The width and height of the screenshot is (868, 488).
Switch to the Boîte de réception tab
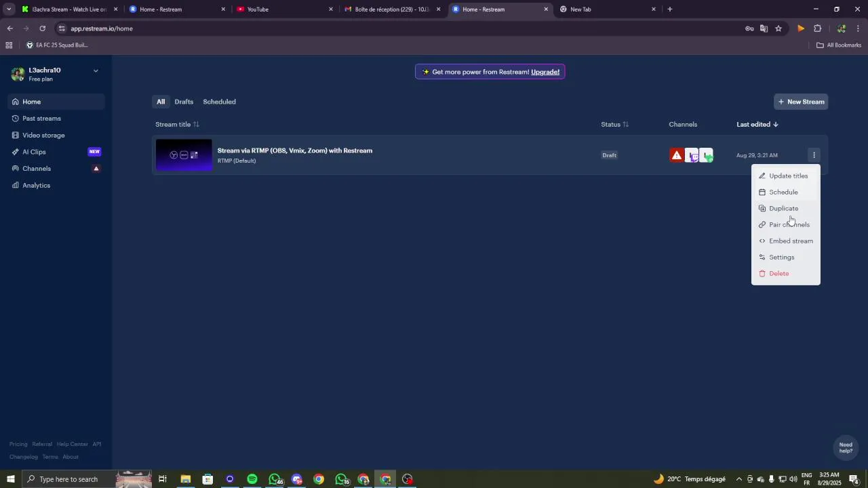click(391, 9)
